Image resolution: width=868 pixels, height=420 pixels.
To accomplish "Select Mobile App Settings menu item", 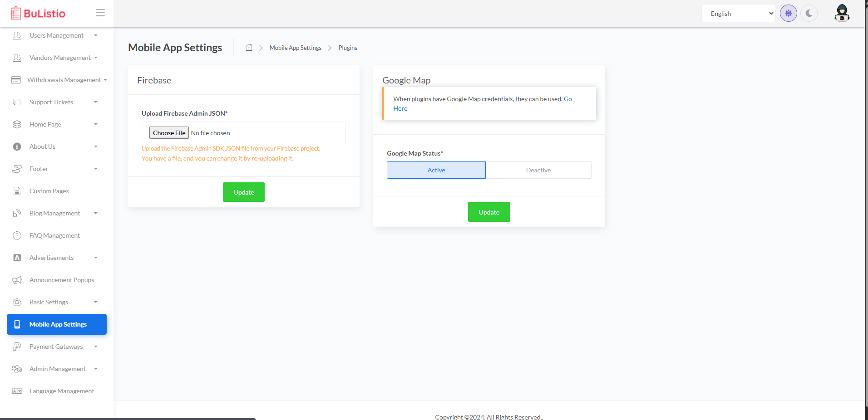I will 57,324.
